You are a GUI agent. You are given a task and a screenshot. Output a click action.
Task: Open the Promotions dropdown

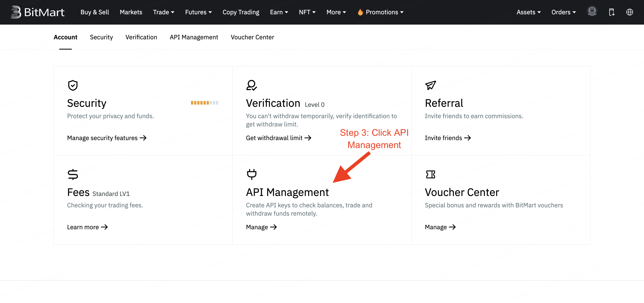point(380,12)
